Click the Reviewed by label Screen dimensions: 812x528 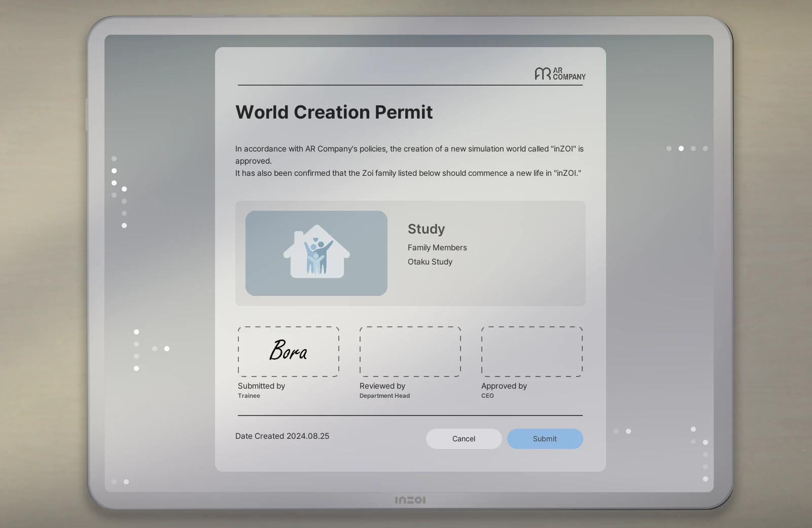[x=382, y=386]
